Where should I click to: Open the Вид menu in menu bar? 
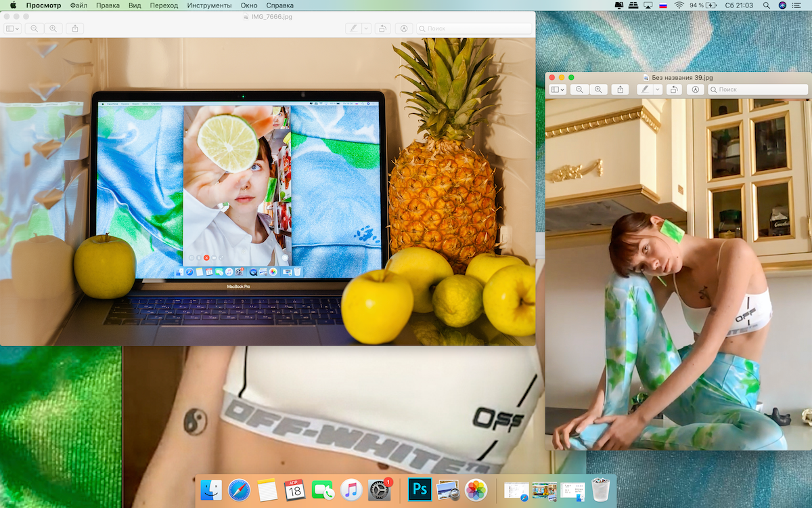point(135,5)
